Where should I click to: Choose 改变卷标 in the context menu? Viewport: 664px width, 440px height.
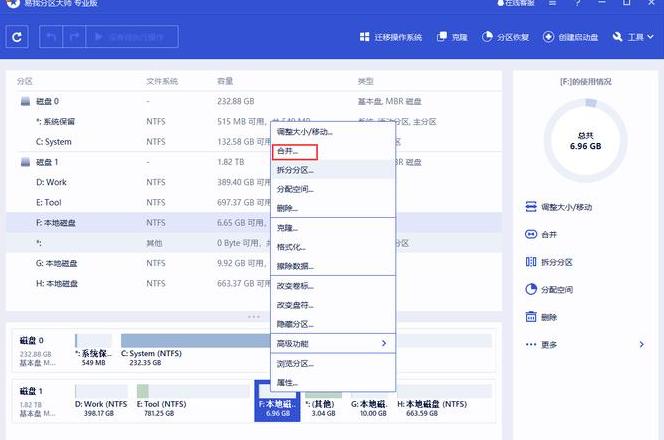point(333,286)
